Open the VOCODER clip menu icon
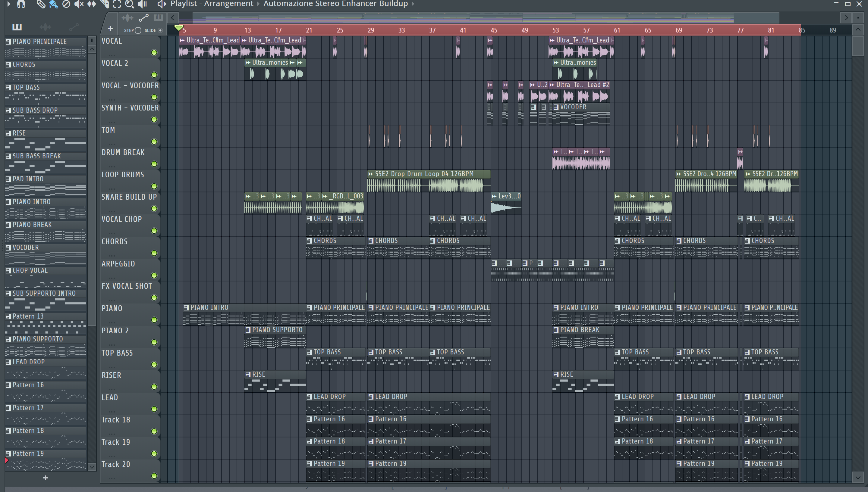 point(556,107)
